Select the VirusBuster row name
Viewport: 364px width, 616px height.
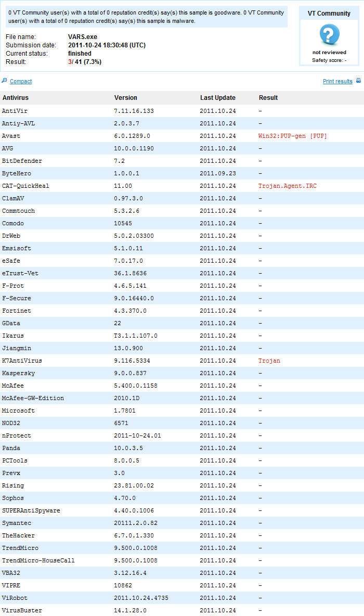[x=22, y=610]
